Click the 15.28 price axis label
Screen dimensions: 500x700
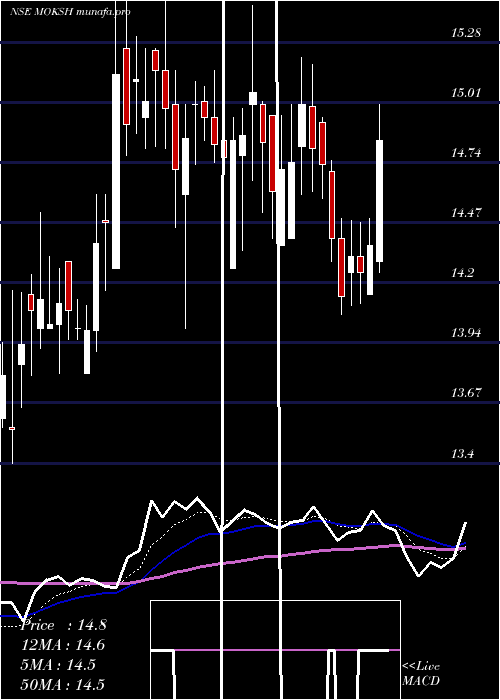click(x=466, y=32)
